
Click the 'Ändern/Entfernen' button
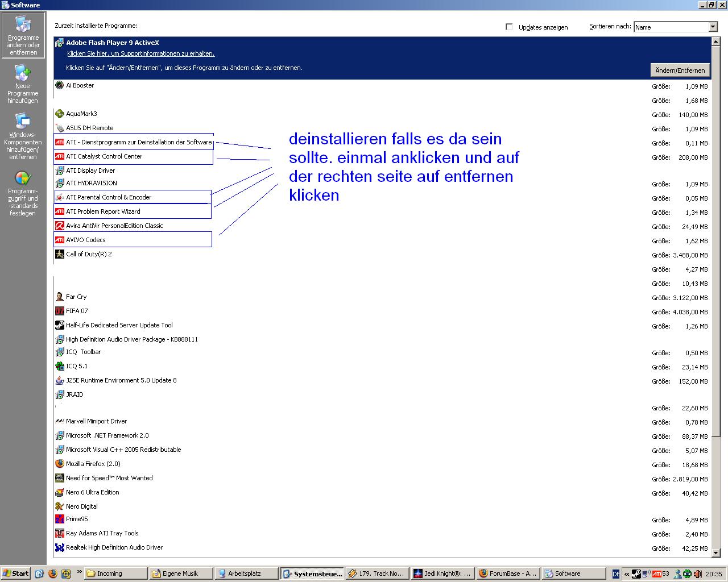point(680,70)
